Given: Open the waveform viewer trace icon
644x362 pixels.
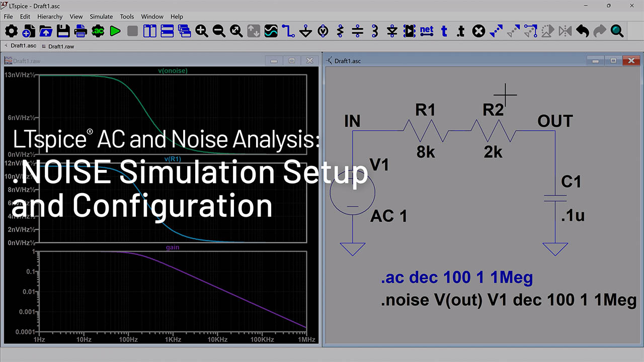Looking at the screenshot, I should click(x=271, y=31).
